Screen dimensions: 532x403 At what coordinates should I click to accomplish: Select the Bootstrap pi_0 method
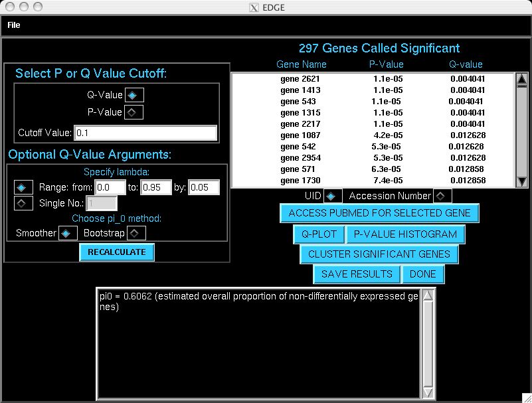pos(135,233)
